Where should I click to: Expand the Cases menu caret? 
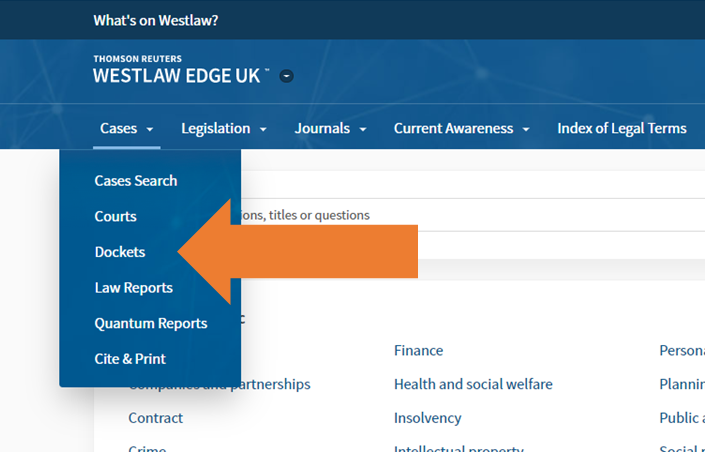click(x=150, y=129)
